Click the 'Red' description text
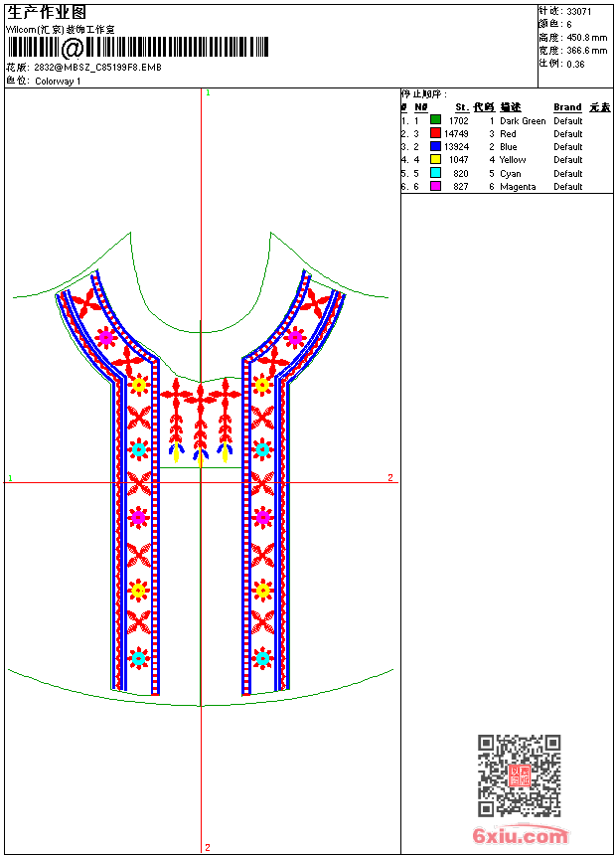Screen dimensions: 616x855 pyautogui.click(x=508, y=134)
